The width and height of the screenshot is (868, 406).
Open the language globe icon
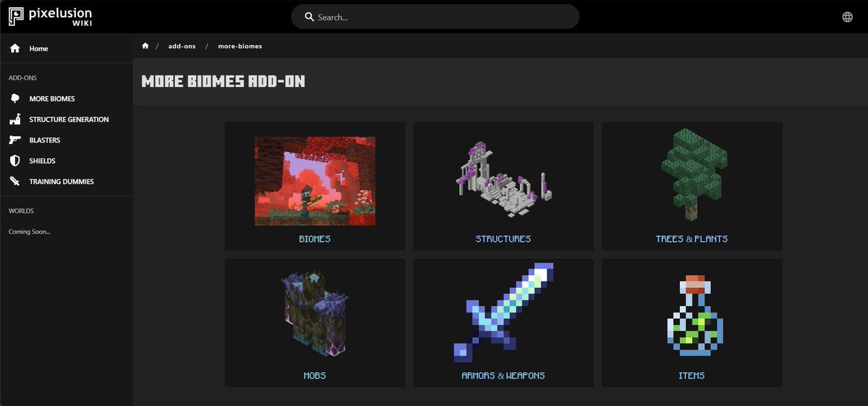(x=848, y=17)
